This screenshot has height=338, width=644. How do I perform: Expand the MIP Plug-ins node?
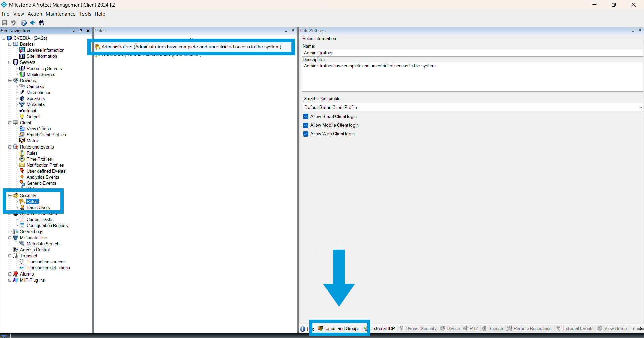(x=10, y=280)
